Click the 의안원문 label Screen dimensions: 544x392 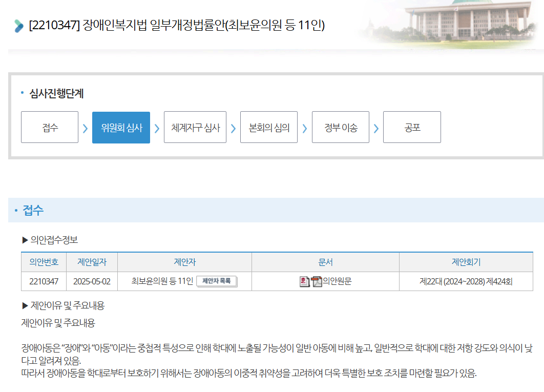tap(337, 281)
